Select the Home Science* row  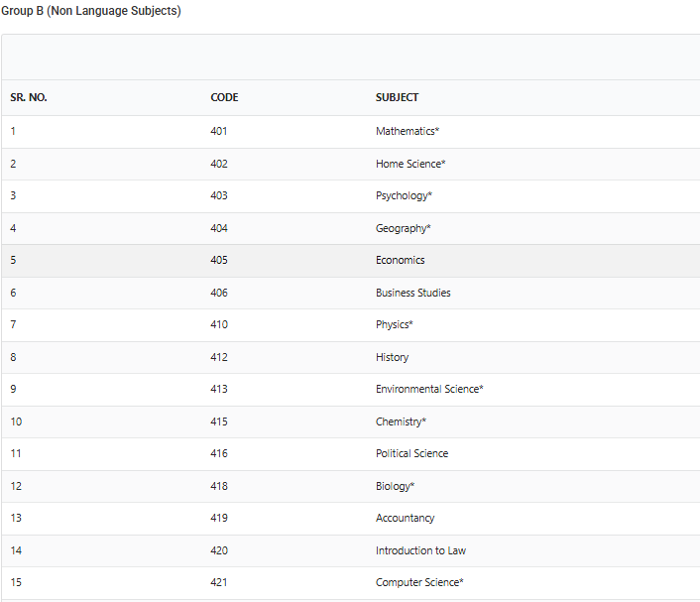pos(350,164)
